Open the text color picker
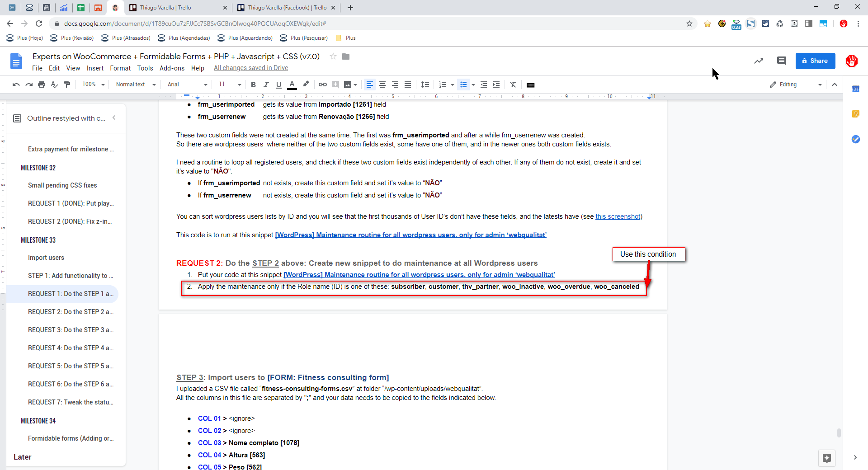Image resolution: width=868 pixels, height=470 pixels. [x=292, y=85]
